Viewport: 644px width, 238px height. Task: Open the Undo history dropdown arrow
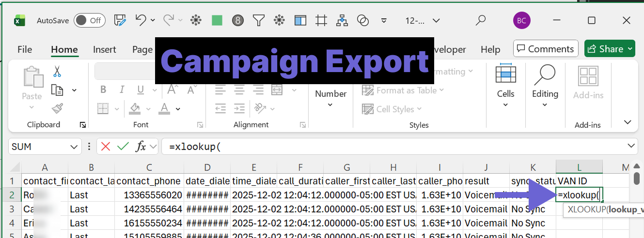coord(153,20)
